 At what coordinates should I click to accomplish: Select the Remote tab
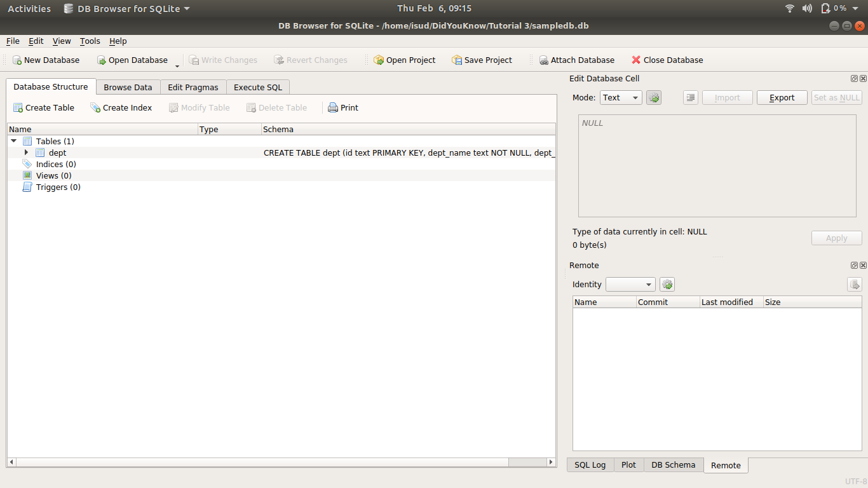click(x=726, y=466)
